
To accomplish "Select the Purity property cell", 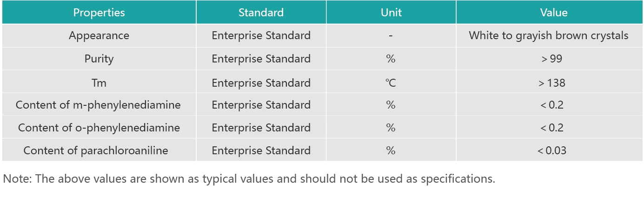I will click(x=99, y=59).
